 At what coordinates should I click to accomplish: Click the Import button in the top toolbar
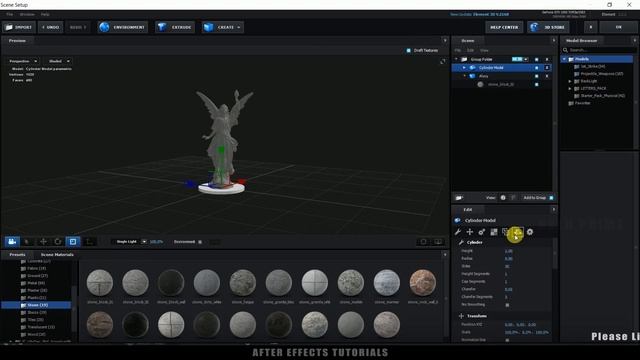click(x=19, y=27)
